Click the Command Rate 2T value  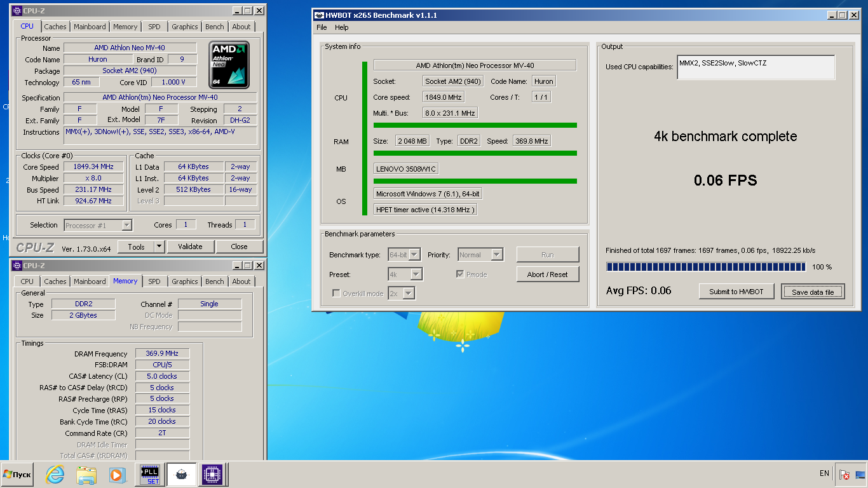162,433
